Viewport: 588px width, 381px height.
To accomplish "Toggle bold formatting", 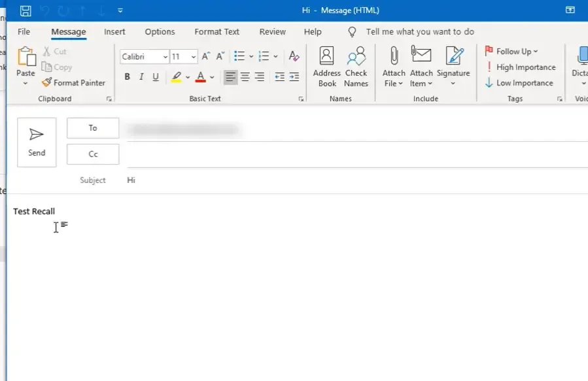I will [127, 76].
